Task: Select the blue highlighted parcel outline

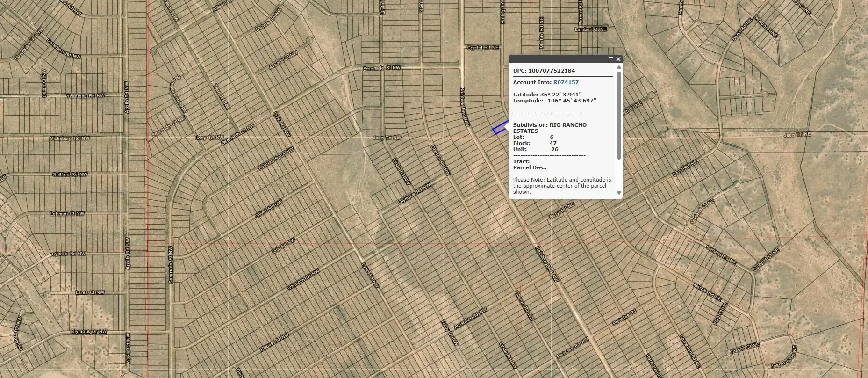Action: coord(500,128)
